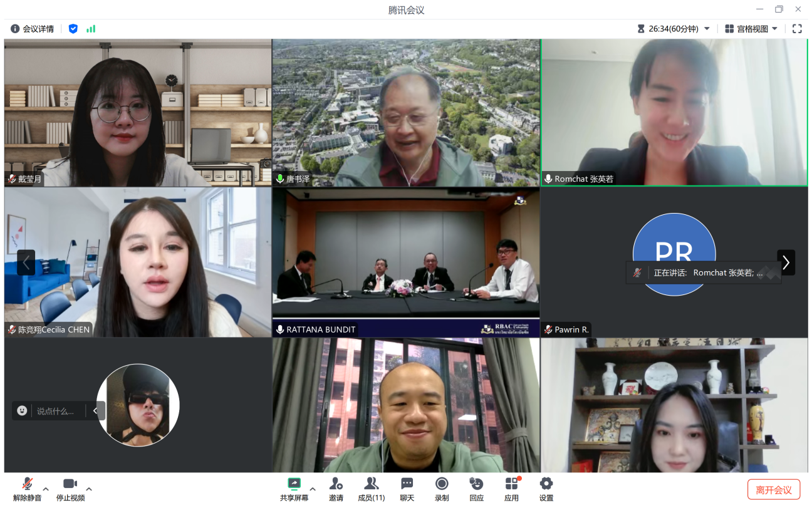
Task: Click the red 离开会议 button
Action: click(774, 490)
